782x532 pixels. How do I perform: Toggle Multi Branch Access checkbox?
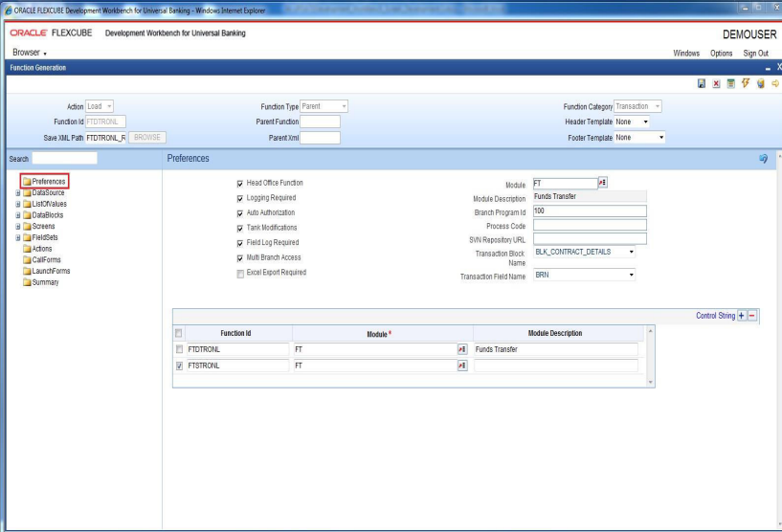tap(240, 258)
